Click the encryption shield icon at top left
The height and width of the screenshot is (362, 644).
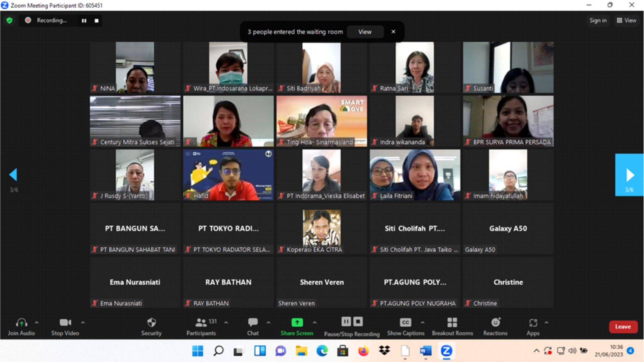10,20
